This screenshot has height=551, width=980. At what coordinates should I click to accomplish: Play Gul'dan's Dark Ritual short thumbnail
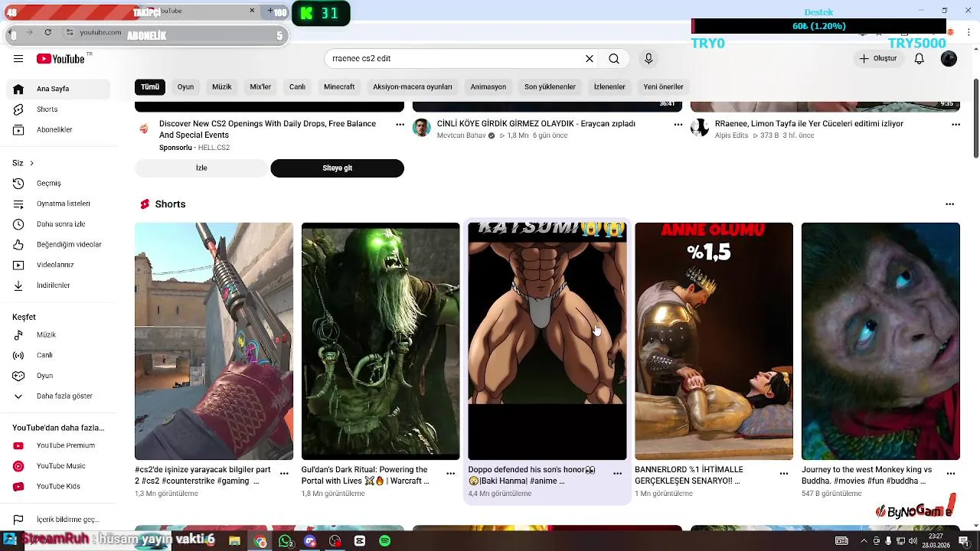click(x=381, y=341)
